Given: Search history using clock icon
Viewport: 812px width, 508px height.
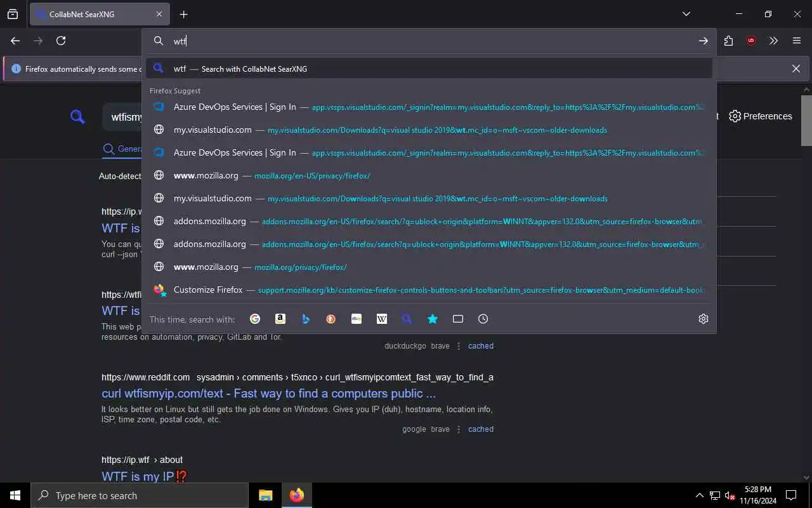Looking at the screenshot, I should coord(483,319).
